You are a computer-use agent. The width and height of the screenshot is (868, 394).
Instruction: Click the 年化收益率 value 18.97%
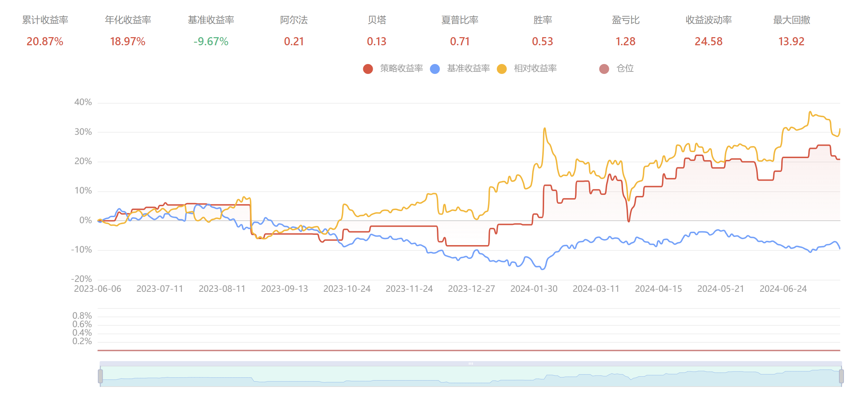pos(128,41)
